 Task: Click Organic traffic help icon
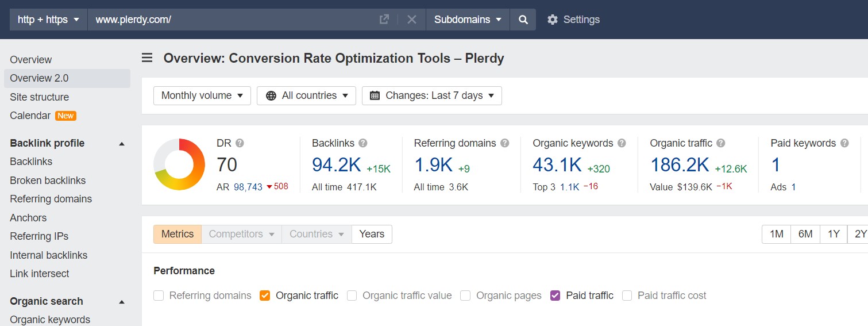(721, 143)
